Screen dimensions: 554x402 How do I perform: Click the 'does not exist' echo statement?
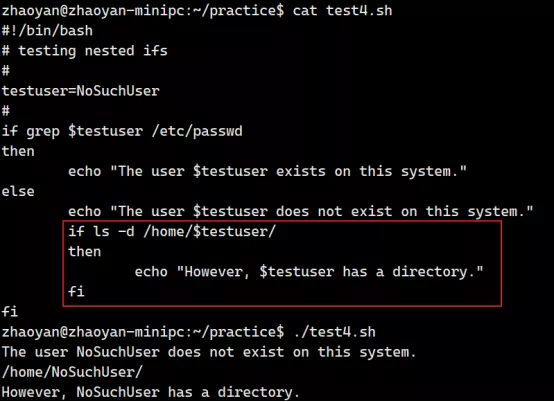pyautogui.click(x=301, y=212)
